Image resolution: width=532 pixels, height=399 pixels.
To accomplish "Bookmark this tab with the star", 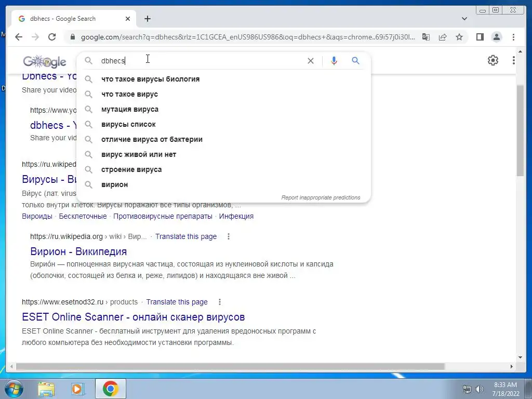I will tap(459, 37).
